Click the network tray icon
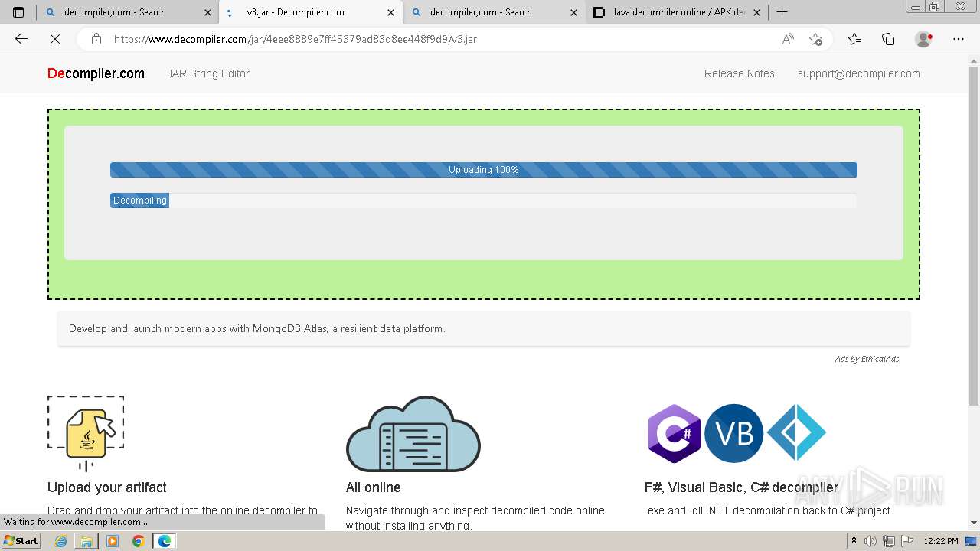Image resolution: width=980 pixels, height=551 pixels. pos(889,541)
